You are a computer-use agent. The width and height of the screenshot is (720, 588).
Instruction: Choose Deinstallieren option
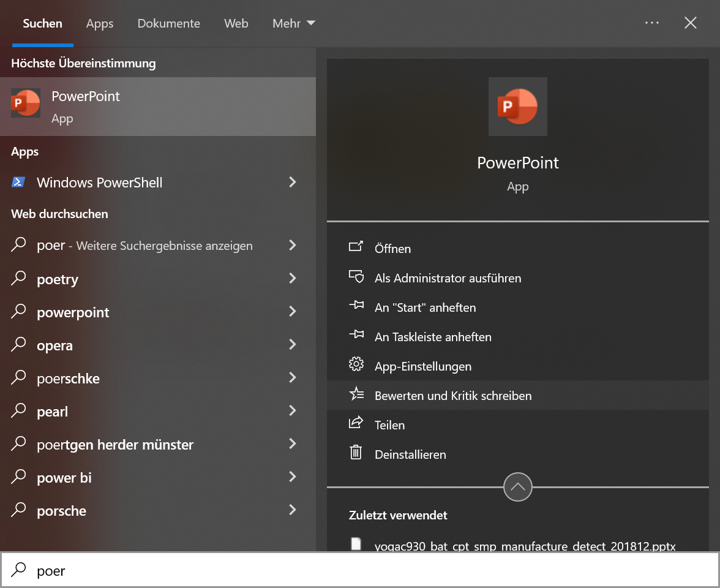(x=517, y=454)
